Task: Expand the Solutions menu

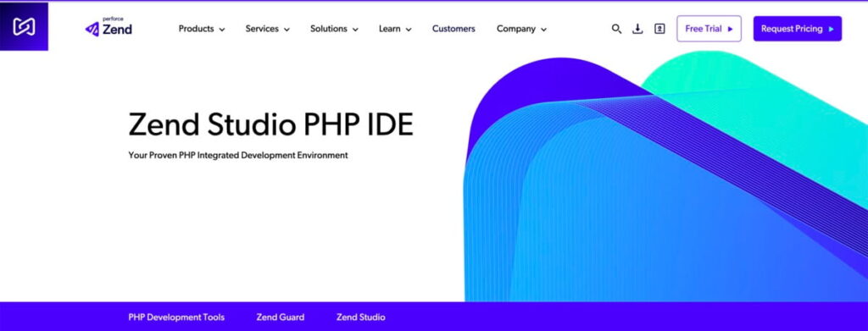Action: 334,29
